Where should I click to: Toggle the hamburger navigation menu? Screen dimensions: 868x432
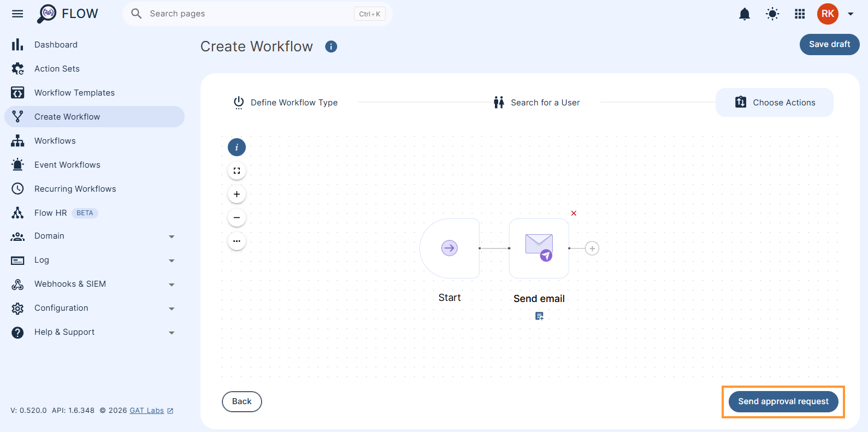point(17,14)
